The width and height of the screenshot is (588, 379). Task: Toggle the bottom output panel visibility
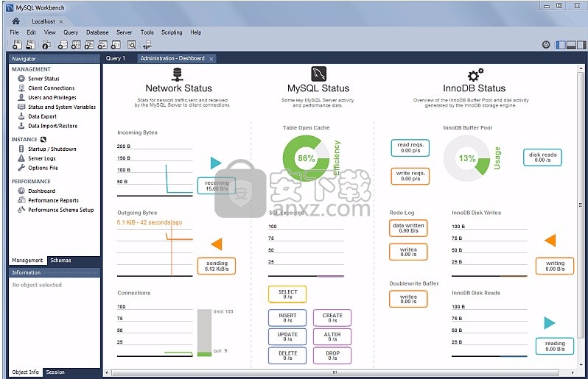(x=571, y=45)
